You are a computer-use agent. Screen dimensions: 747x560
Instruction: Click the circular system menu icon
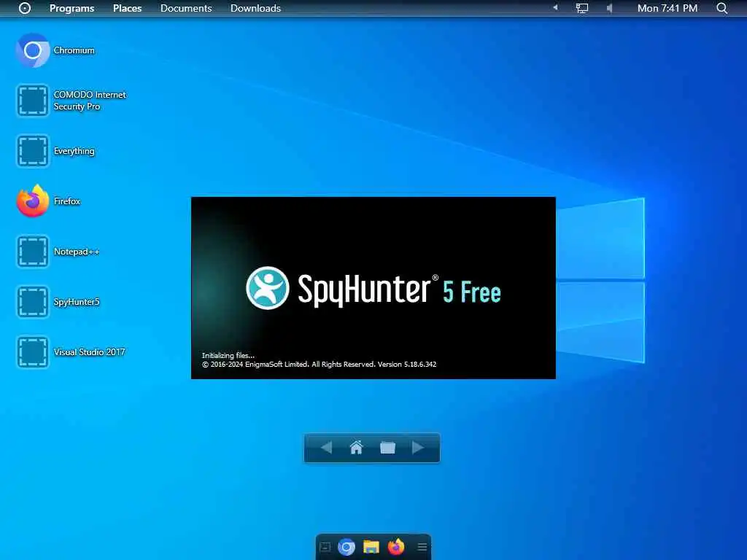[x=25, y=8]
